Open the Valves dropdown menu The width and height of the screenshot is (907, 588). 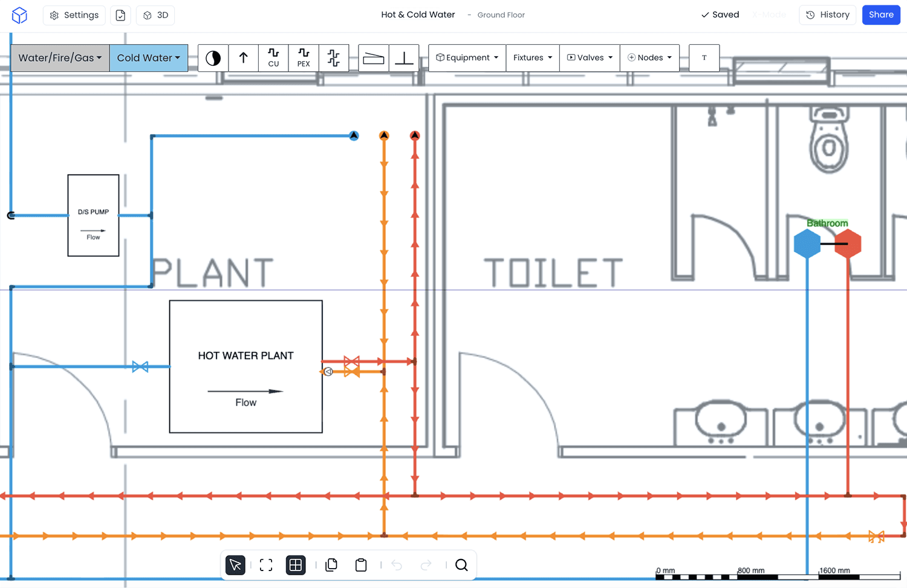coord(590,58)
